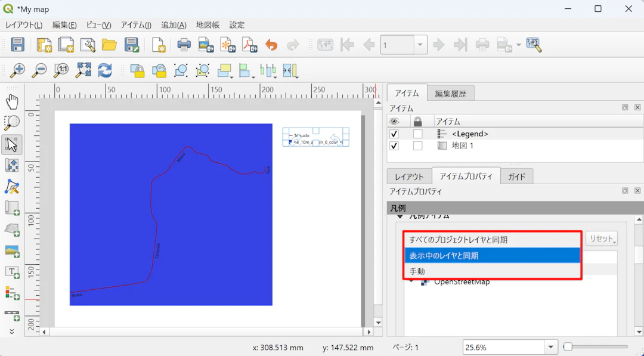
Task: Click the リセット button
Action: (x=602, y=239)
